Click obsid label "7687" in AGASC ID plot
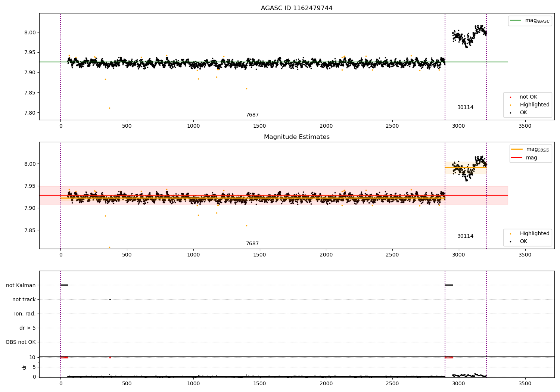 click(252, 115)
